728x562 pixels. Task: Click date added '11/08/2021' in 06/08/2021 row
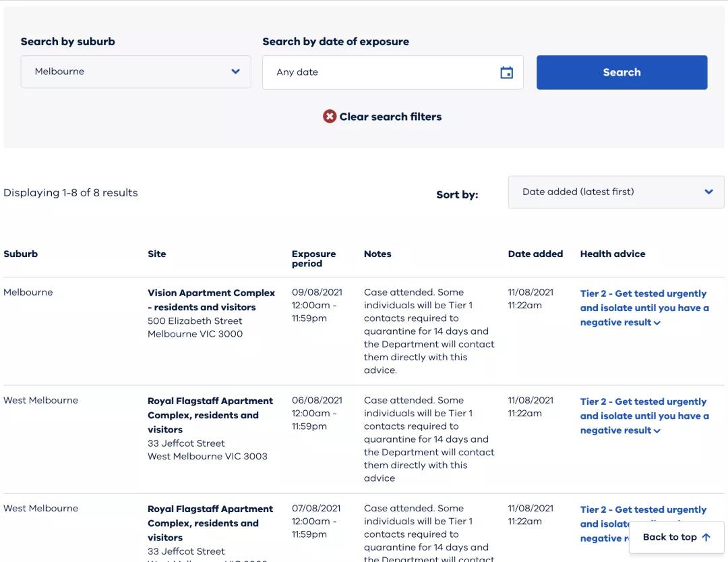(x=530, y=400)
